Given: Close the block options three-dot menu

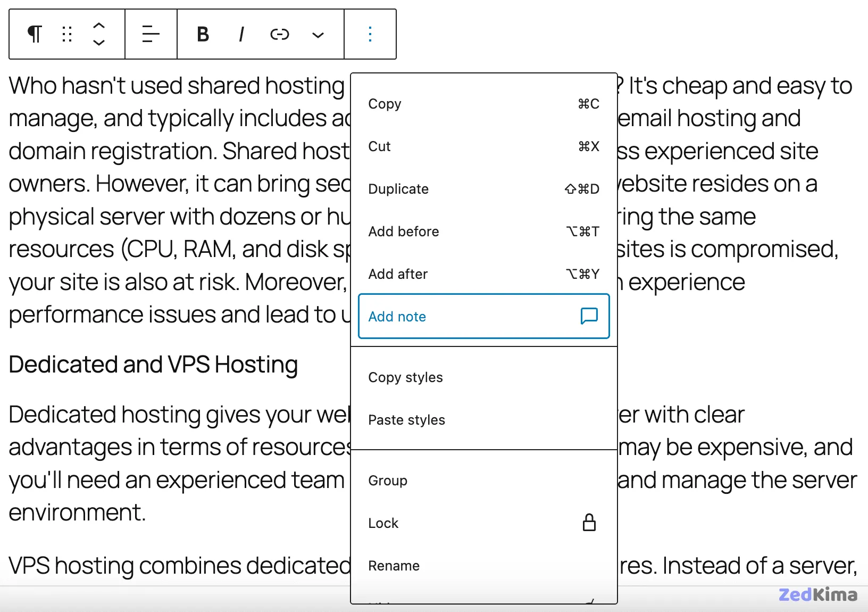Looking at the screenshot, I should tap(370, 34).
